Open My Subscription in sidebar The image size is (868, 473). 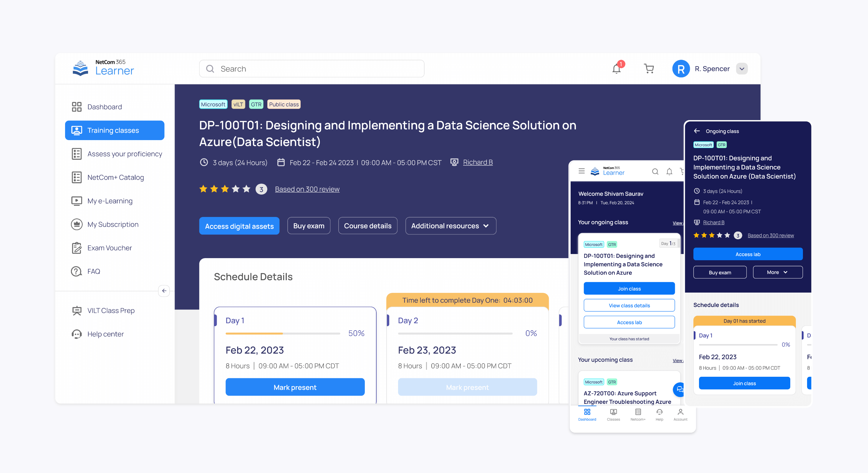(115, 224)
